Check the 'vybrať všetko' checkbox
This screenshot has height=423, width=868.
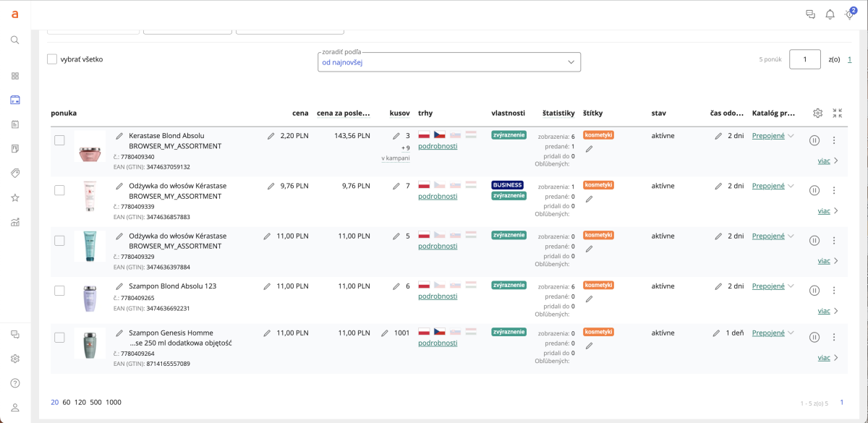coord(52,59)
